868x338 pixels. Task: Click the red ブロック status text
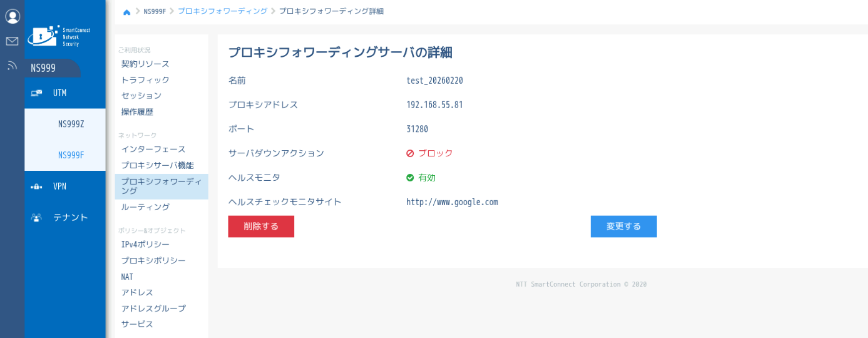tap(435, 153)
